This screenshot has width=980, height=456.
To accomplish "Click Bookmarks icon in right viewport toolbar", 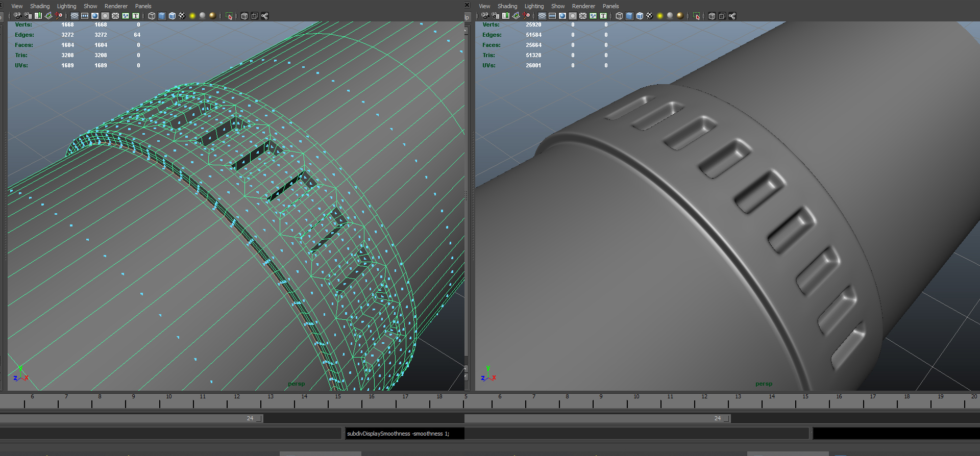I will click(x=506, y=16).
